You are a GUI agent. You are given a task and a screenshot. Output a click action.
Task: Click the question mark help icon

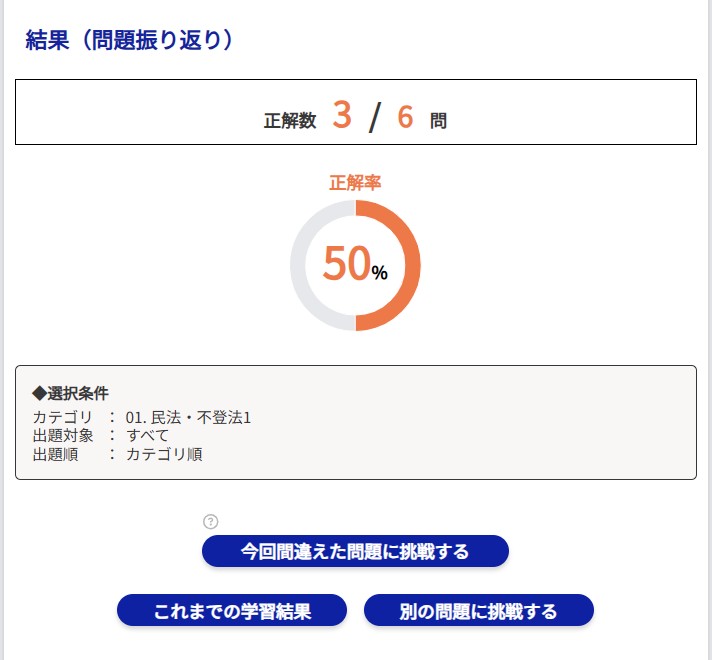pyautogui.click(x=210, y=521)
